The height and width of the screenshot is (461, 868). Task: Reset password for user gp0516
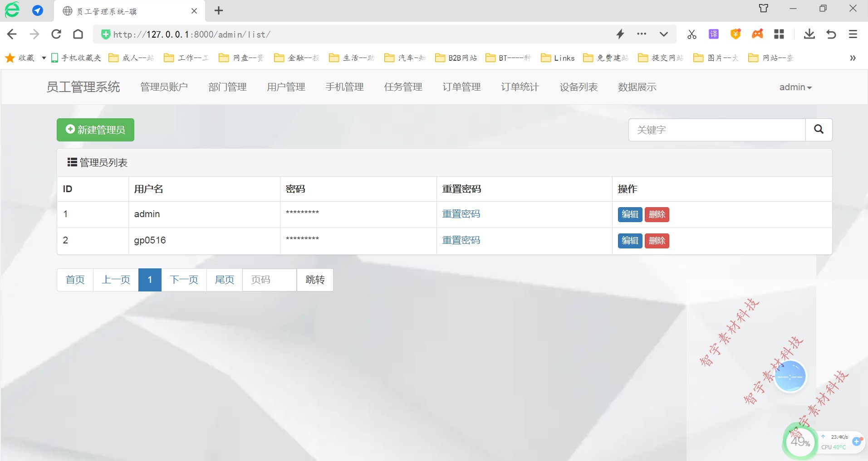coord(461,240)
